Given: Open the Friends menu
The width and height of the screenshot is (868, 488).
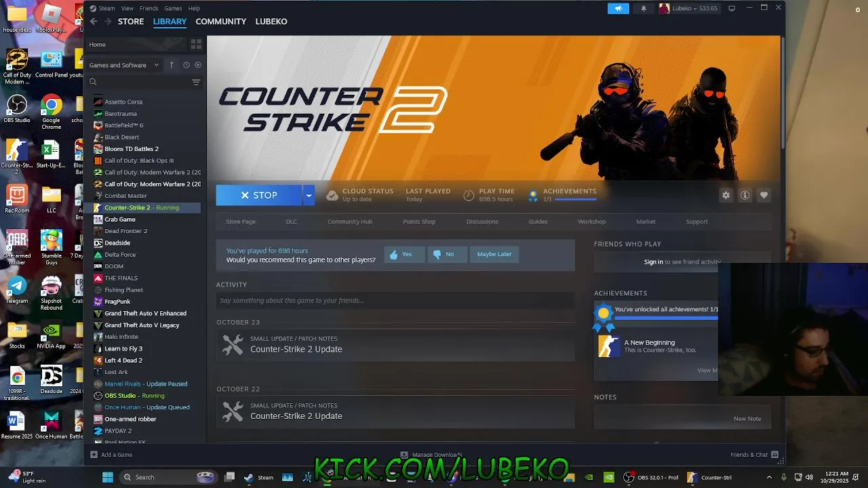Looking at the screenshot, I should (149, 8).
